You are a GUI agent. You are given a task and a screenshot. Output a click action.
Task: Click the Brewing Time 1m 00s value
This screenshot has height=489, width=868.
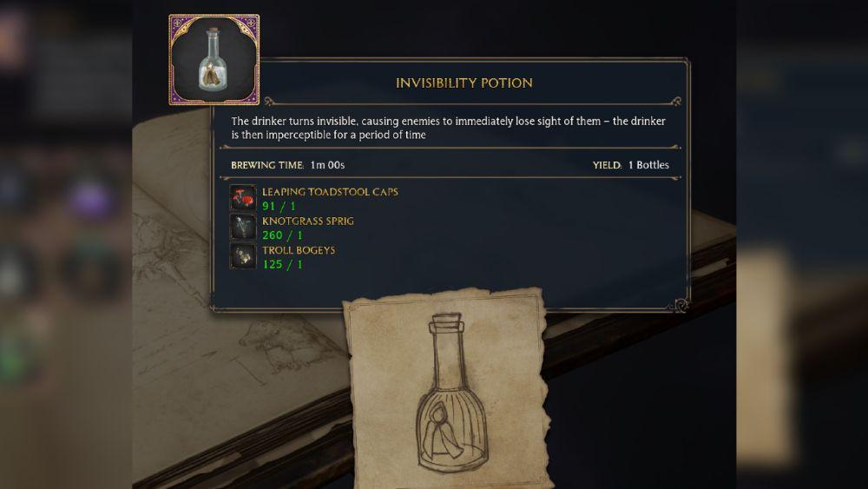click(327, 165)
